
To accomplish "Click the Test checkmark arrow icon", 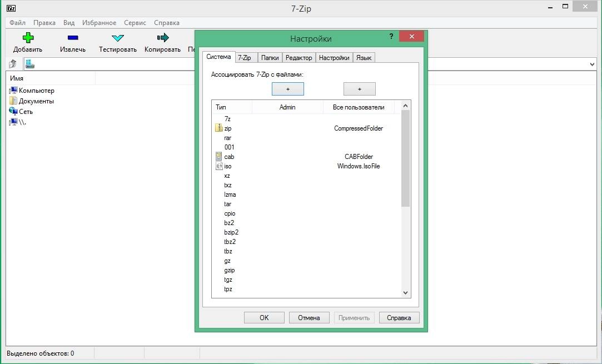I will [117, 38].
